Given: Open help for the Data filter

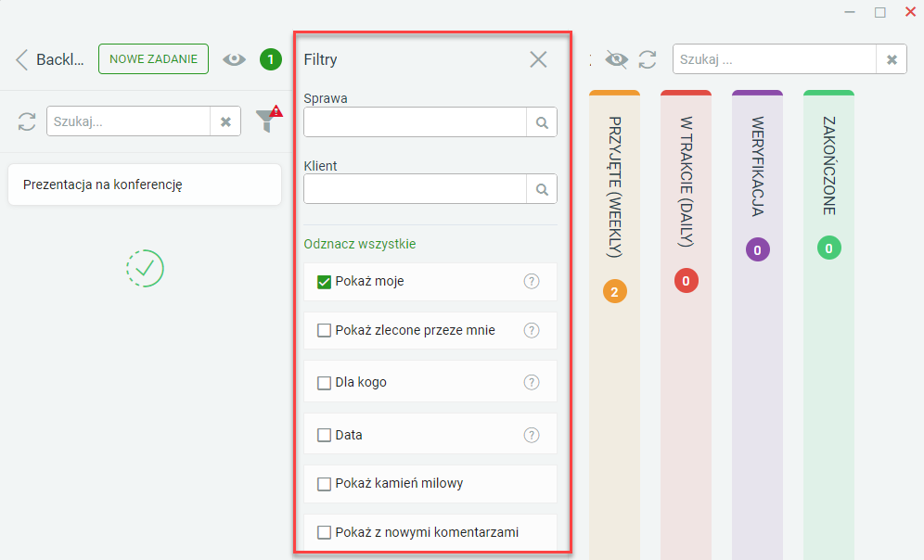Looking at the screenshot, I should coord(532,435).
